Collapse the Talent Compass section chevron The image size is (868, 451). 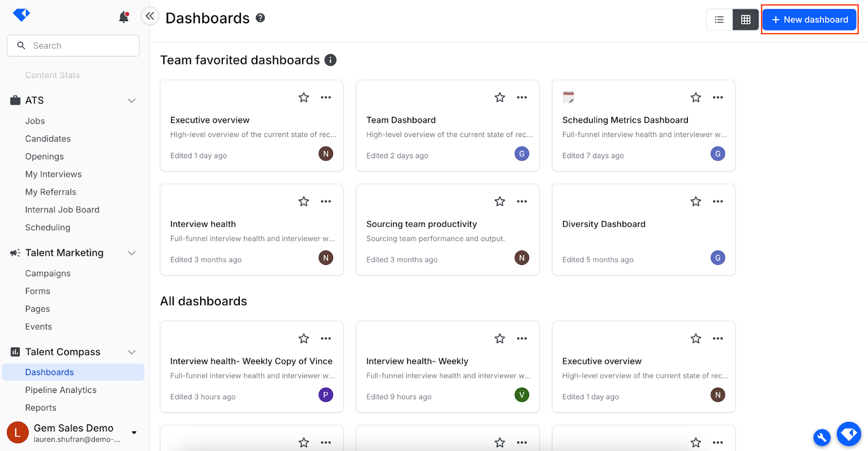(x=132, y=352)
